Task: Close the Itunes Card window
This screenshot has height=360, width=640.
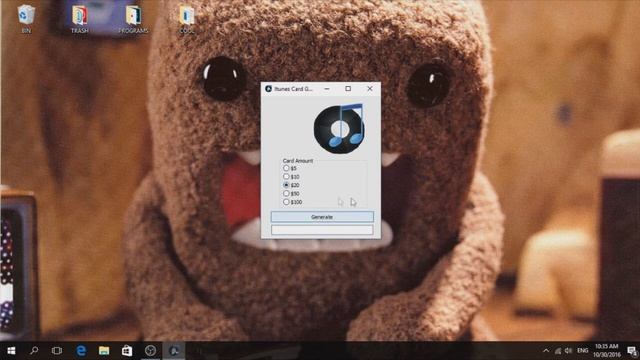Action: click(x=370, y=89)
